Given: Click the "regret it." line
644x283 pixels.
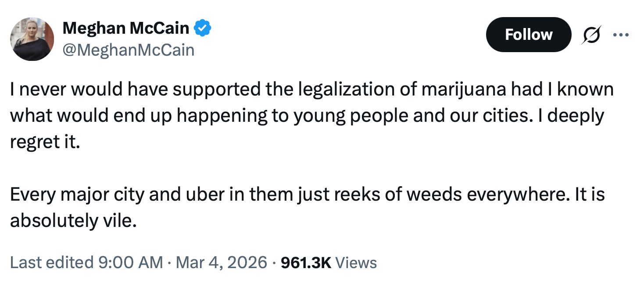Looking at the screenshot, I should (45, 142).
